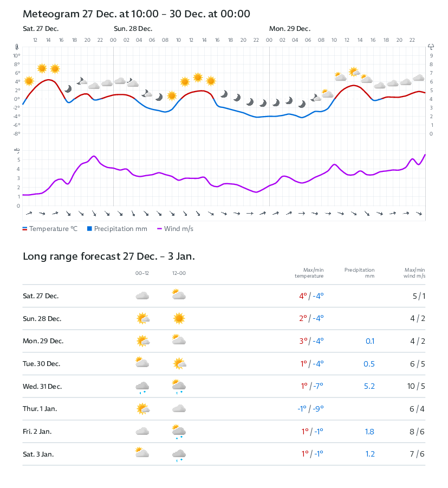
Task: Open the Wed. 31 Dec. row label in forecast table
Action: coord(42,387)
